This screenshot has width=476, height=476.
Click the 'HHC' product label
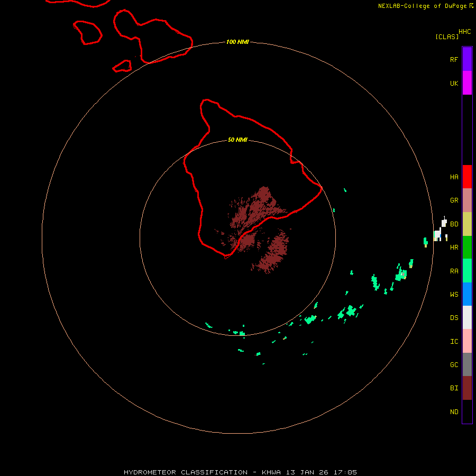[464, 32]
